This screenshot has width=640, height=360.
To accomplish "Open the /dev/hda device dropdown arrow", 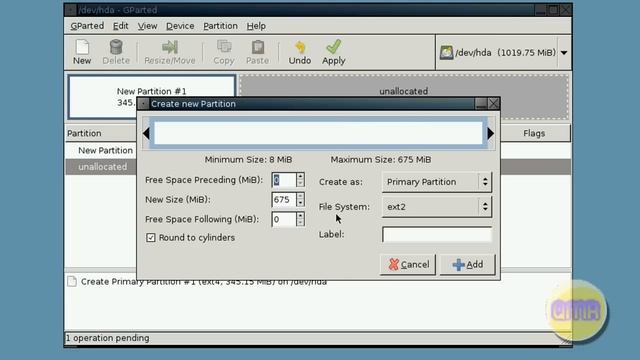I will tap(564, 53).
